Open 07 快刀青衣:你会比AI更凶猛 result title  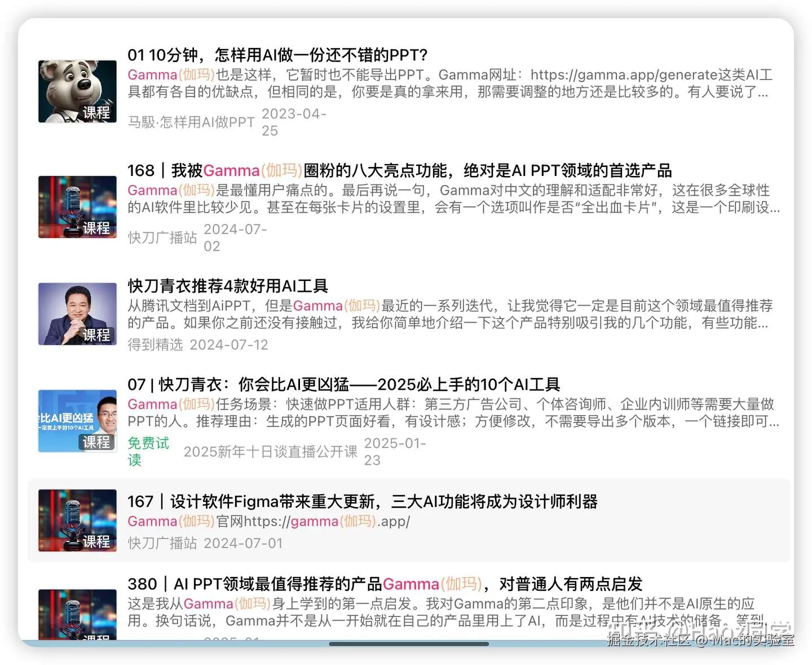(x=343, y=385)
